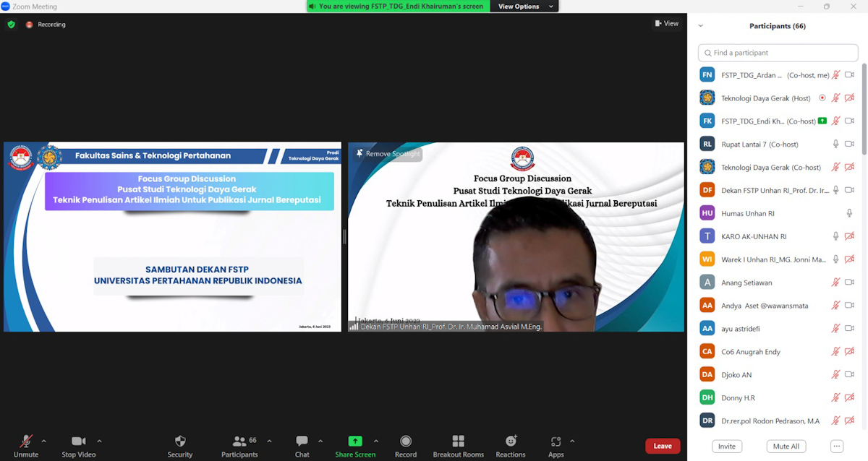Image resolution: width=868 pixels, height=461 pixels.
Task: Click the recording dot in Teknologi Daya Gerak (Host) row
Action: tap(822, 98)
